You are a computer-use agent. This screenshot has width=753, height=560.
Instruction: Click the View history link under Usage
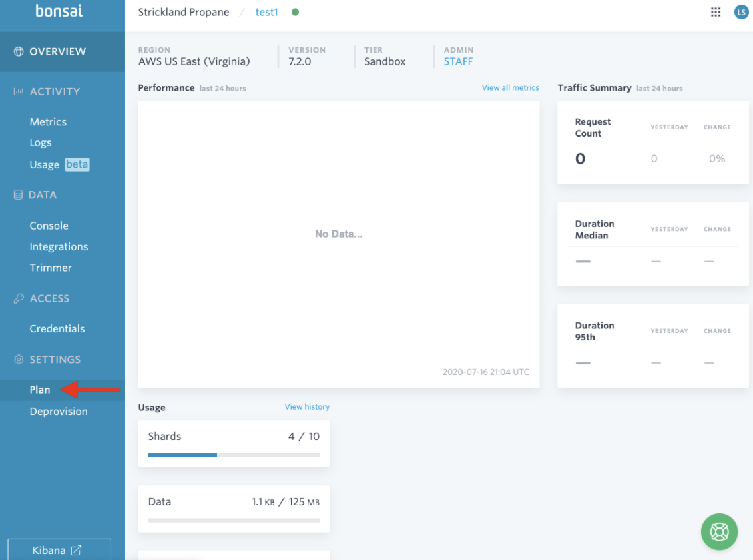click(307, 406)
